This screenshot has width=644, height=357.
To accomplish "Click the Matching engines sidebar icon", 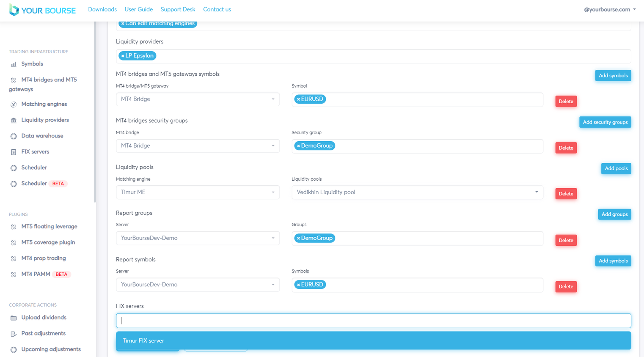I will tap(14, 104).
